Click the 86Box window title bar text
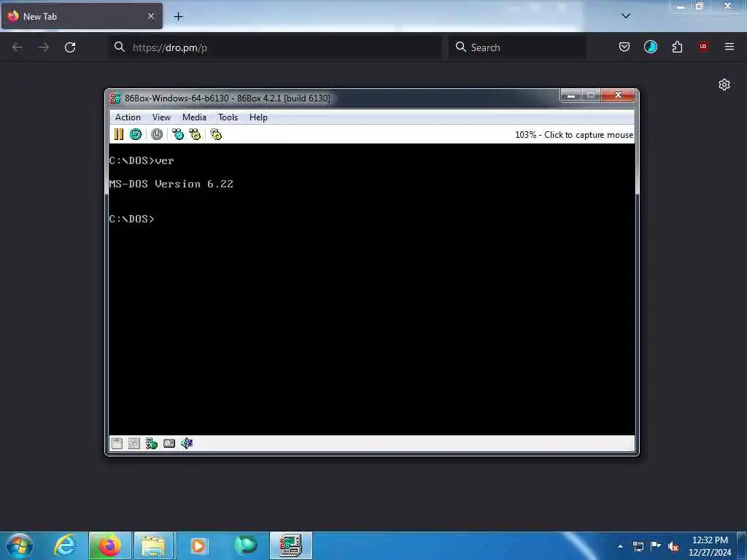The width and height of the screenshot is (747, 560). pyautogui.click(x=228, y=98)
